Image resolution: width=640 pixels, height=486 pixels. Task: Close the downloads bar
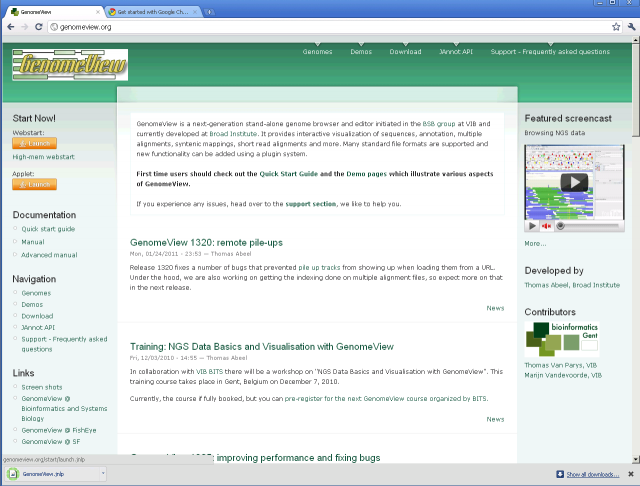(x=631, y=474)
